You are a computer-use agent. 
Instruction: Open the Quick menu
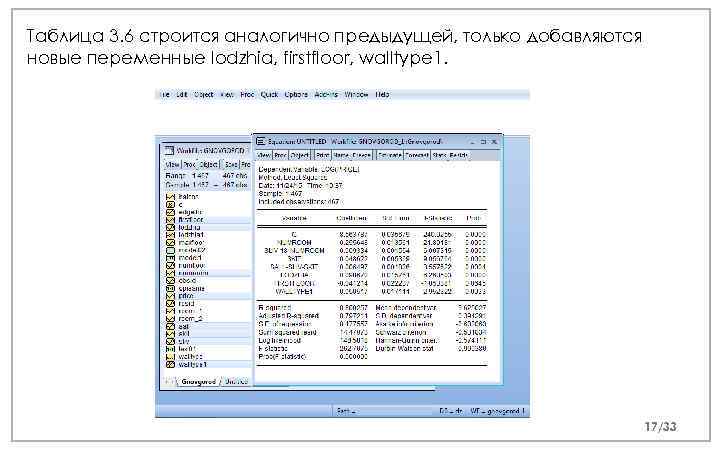click(269, 95)
